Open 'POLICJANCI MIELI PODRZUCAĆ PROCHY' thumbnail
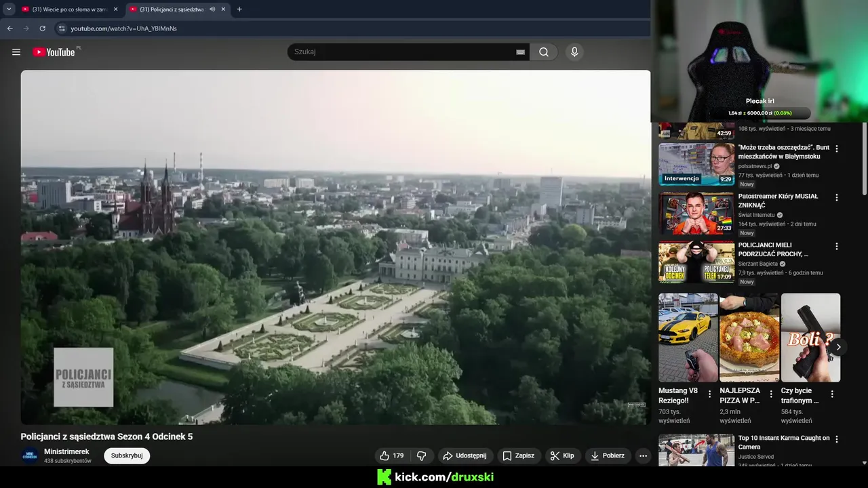 pyautogui.click(x=696, y=262)
